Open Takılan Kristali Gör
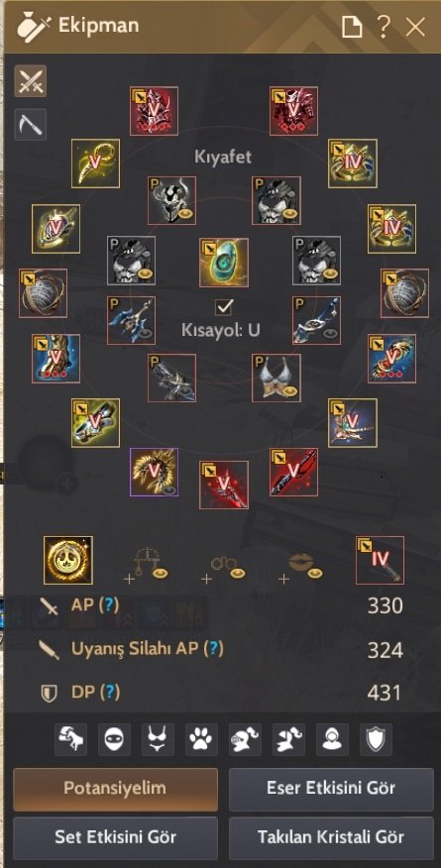441x868 pixels. coord(331,837)
